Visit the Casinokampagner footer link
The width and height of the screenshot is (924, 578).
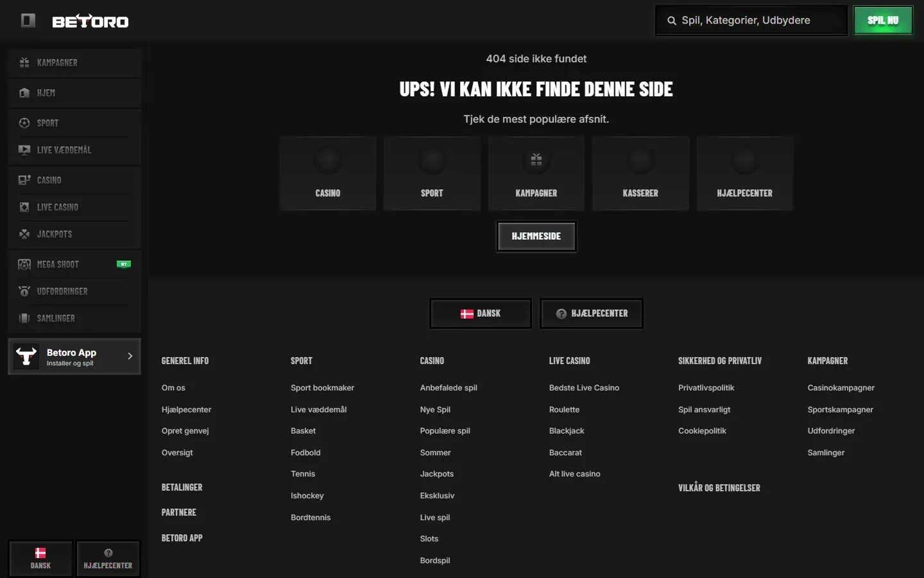(841, 388)
